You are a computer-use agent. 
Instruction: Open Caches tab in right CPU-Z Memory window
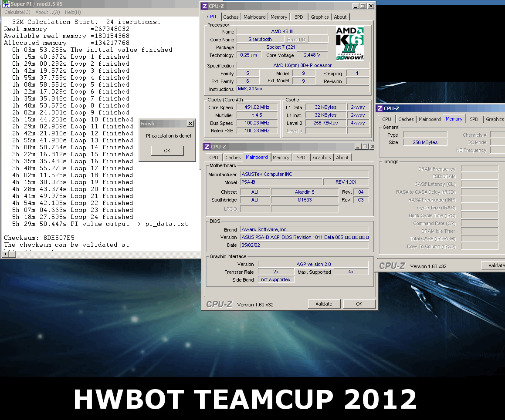point(406,119)
